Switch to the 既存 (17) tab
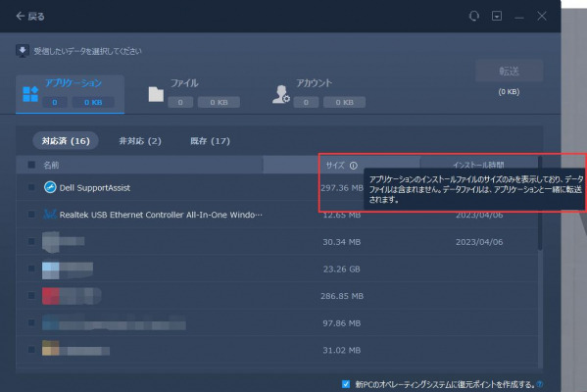587x392 pixels. [x=210, y=141]
